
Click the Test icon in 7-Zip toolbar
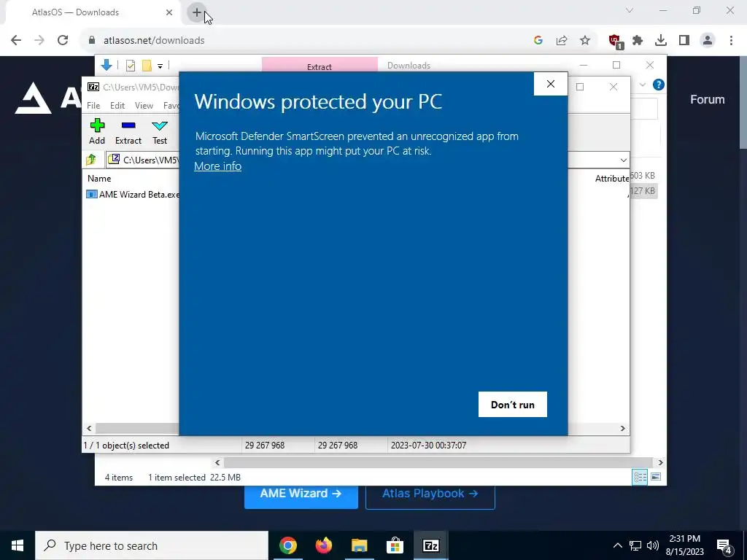click(x=160, y=131)
